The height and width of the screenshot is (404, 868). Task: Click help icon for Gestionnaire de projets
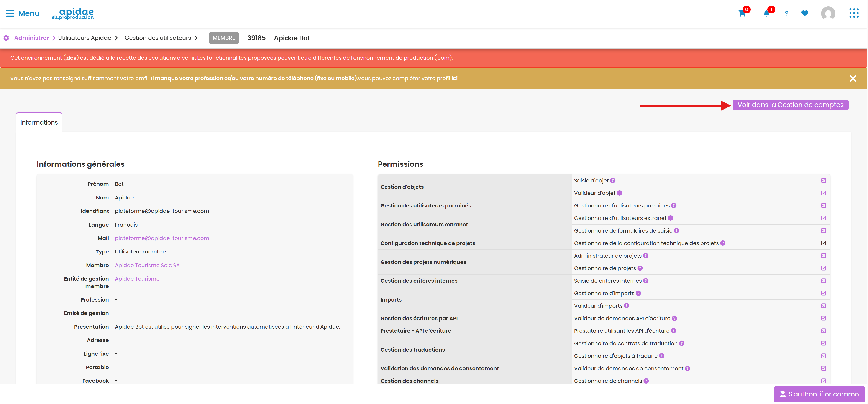point(640,268)
